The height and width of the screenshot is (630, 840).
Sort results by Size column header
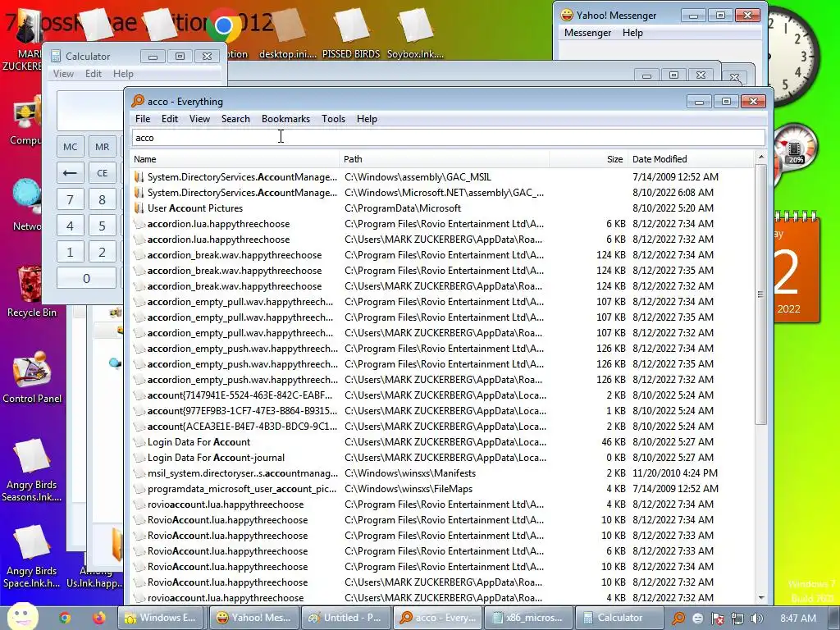588,159
